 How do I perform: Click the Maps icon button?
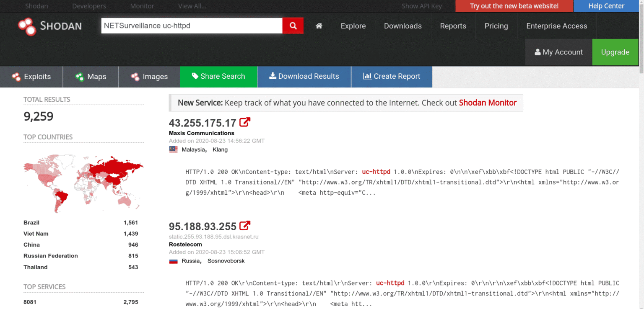click(x=79, y=77)
